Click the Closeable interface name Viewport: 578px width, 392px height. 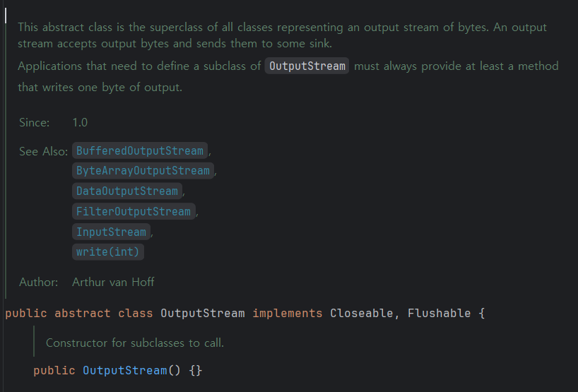(x=362, y=313)
